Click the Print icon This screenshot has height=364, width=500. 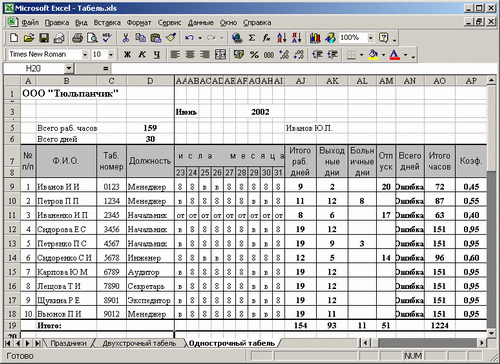click(x=77, y=38)
